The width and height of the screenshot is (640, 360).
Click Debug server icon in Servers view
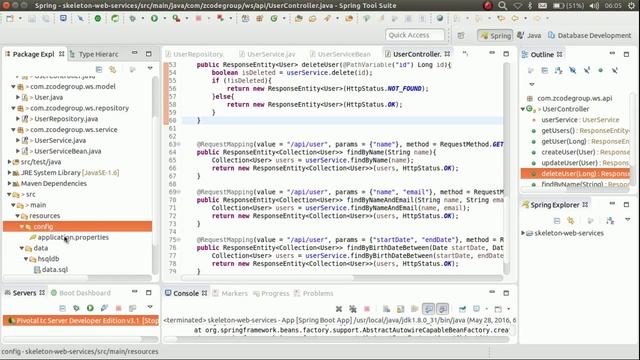(x=76, y=308)
